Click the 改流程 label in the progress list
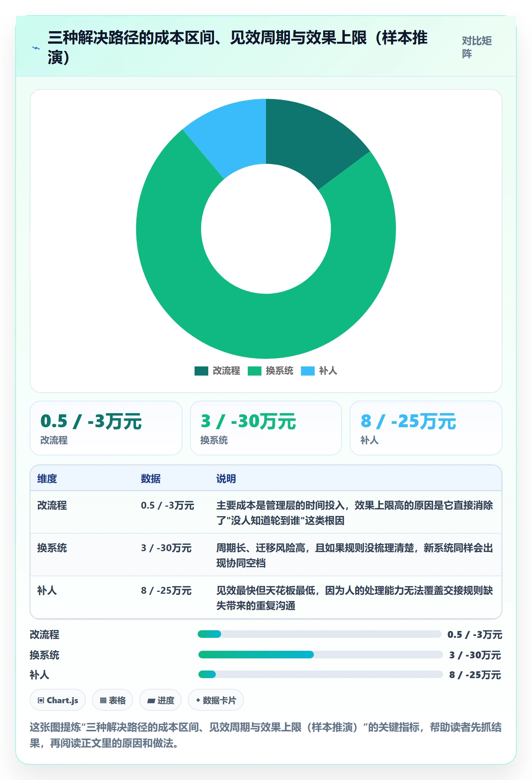The height and width of the screenshot is (780, 532). coord(44,634)
